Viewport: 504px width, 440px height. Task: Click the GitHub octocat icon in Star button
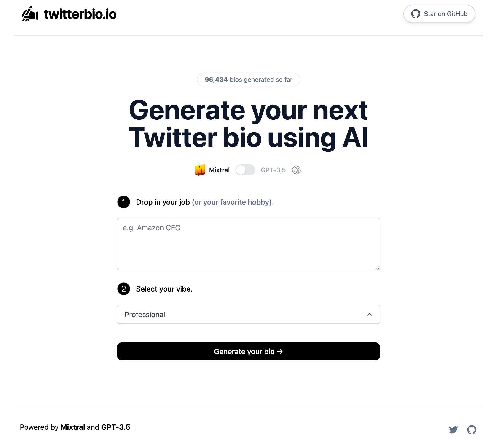point(416,14)
